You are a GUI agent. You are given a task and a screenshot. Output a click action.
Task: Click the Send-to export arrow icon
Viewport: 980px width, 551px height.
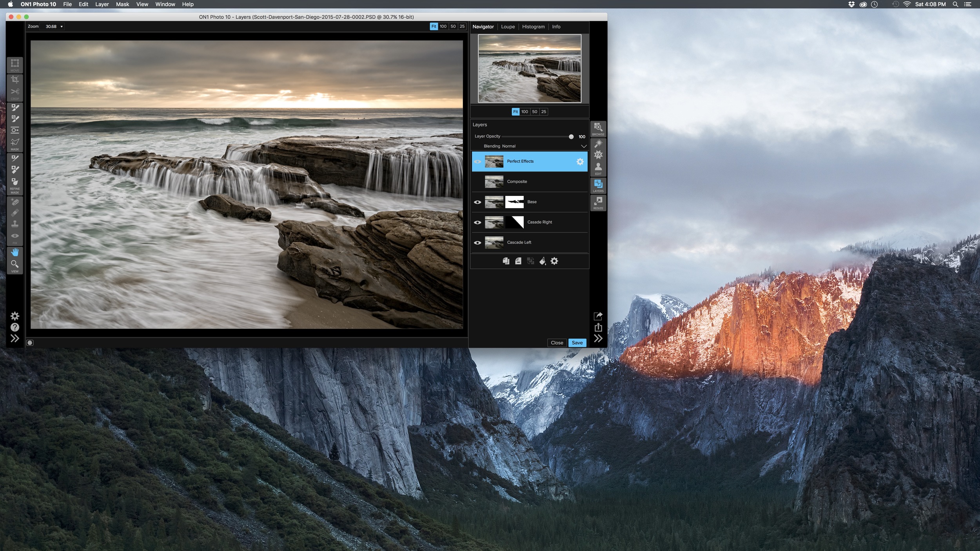[x=598, y=316]
